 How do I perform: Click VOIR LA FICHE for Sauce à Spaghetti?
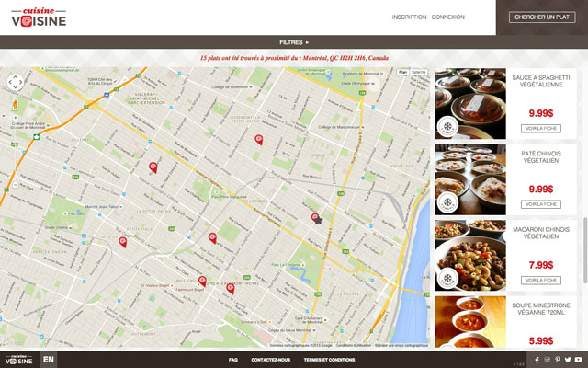click(541, 129)
